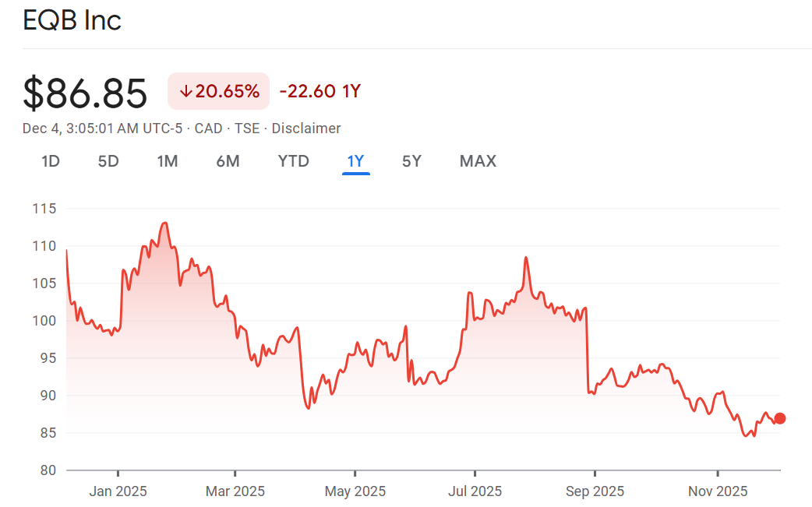
Task: Click the Sep 2025 axis label
Action: [x=595, y=491]
